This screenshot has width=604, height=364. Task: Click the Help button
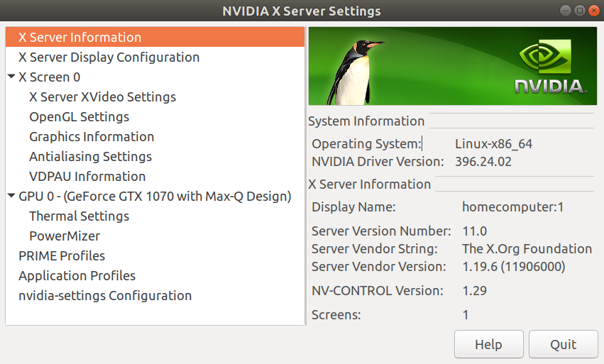point(488,345)
